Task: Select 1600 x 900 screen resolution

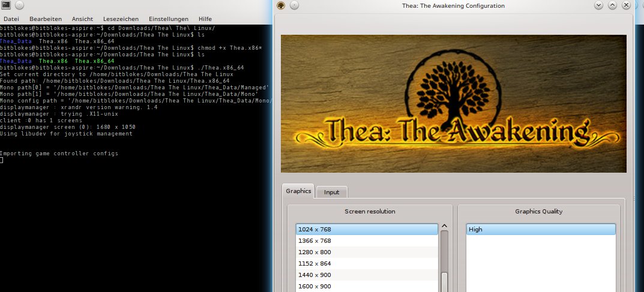Action: pyautogui.click(x=367, y=286)
